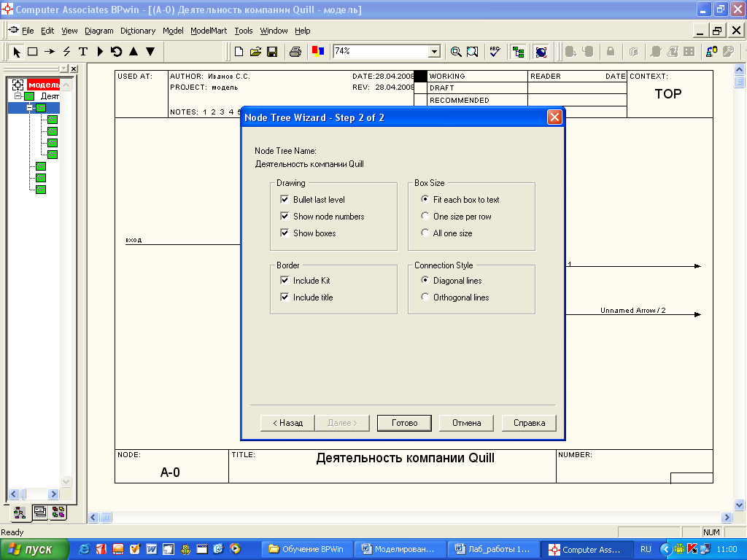Collapse the Деят node in the tree
747x560 pixels.
18,96
